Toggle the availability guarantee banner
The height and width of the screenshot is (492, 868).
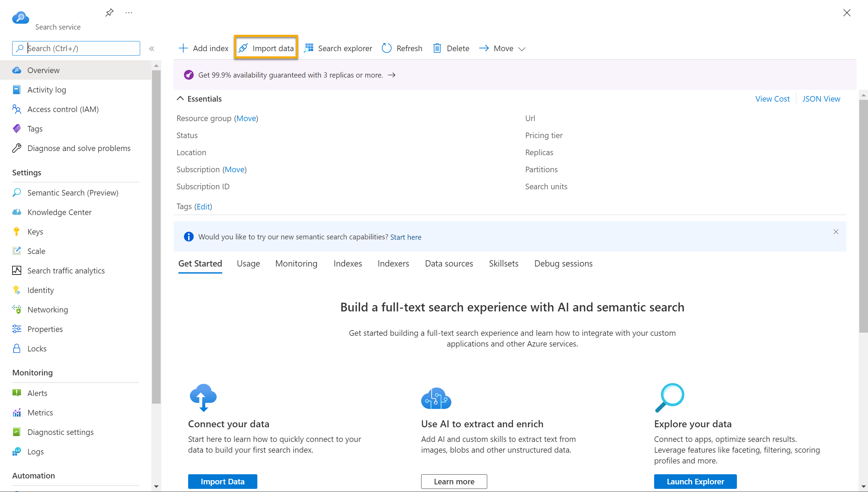pos(393,74)
